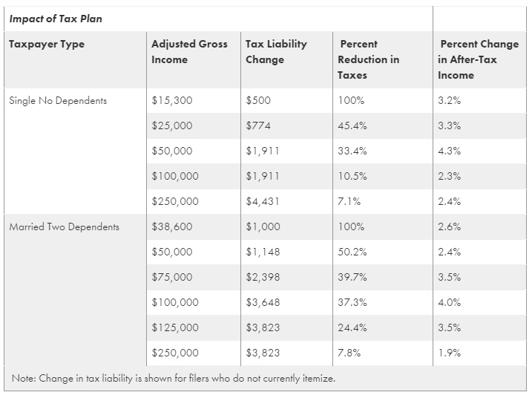The image size is (532, 398).
Task: Select the 'Married Two Dependents' row label
Action: [64, 227]
